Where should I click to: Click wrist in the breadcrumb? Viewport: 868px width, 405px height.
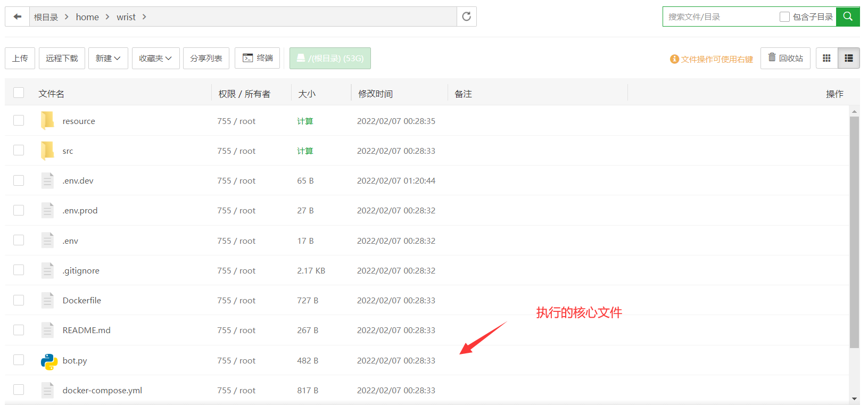[126, 17]
